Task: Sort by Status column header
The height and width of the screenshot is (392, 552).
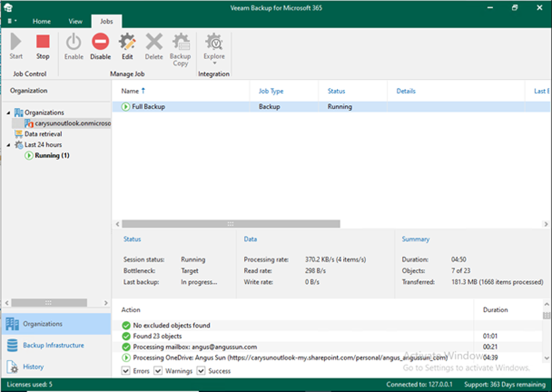Action: tap(352, 91)
